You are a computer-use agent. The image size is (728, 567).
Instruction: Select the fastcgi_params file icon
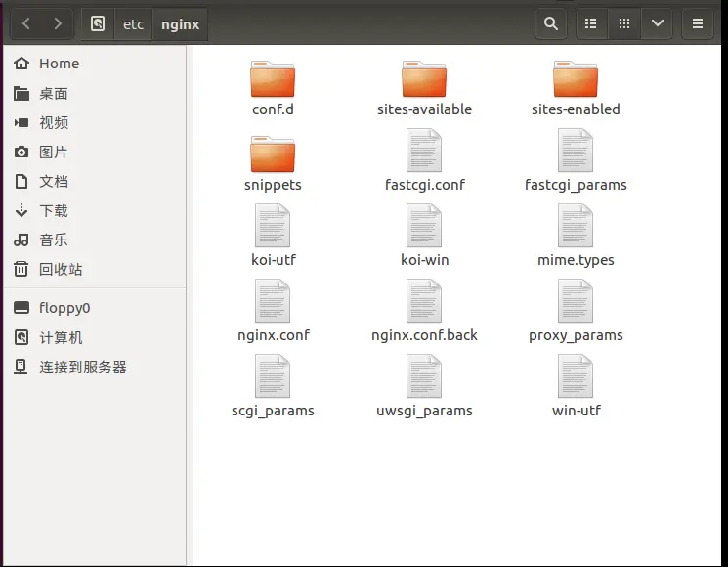pos(576,151)
